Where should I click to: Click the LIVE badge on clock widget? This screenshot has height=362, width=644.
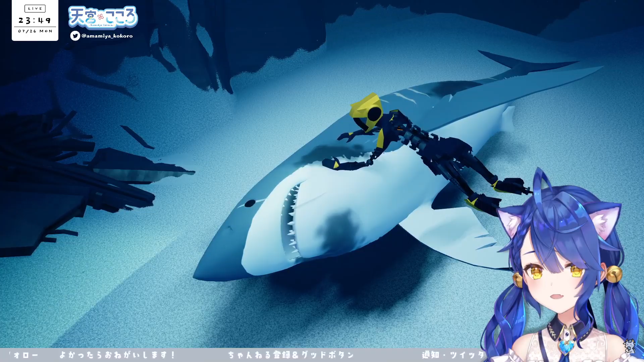pyautogui.click(x=35, y=8)
